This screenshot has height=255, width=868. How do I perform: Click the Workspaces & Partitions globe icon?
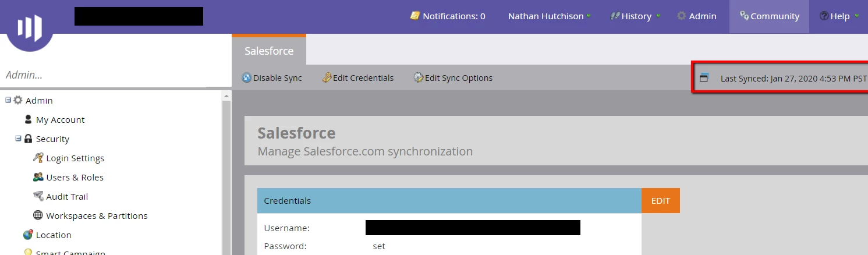pyautogui.click(x=38, y=215)
